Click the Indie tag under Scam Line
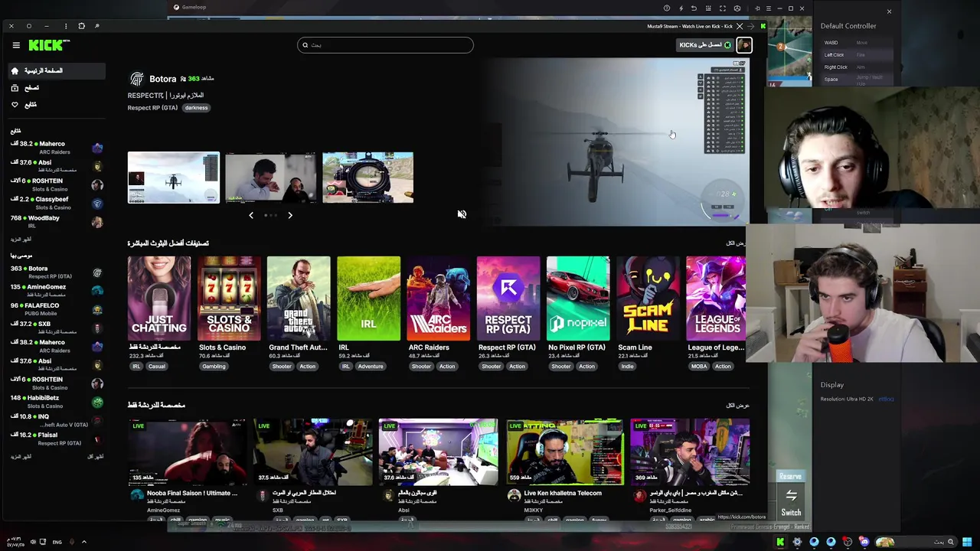The width and height of the screenshot is (980, 551). (627, 367)
